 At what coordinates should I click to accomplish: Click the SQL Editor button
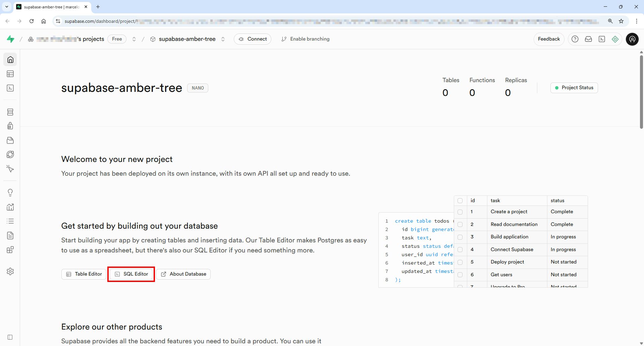click(131, 274)
